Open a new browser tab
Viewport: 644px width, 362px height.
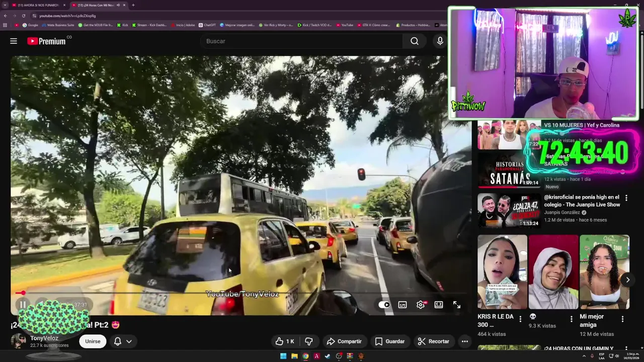click(133, 5)
